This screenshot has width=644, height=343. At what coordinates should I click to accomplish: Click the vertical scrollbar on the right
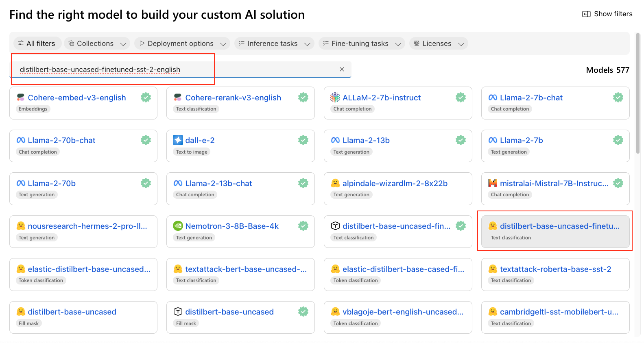click(637, 93)
